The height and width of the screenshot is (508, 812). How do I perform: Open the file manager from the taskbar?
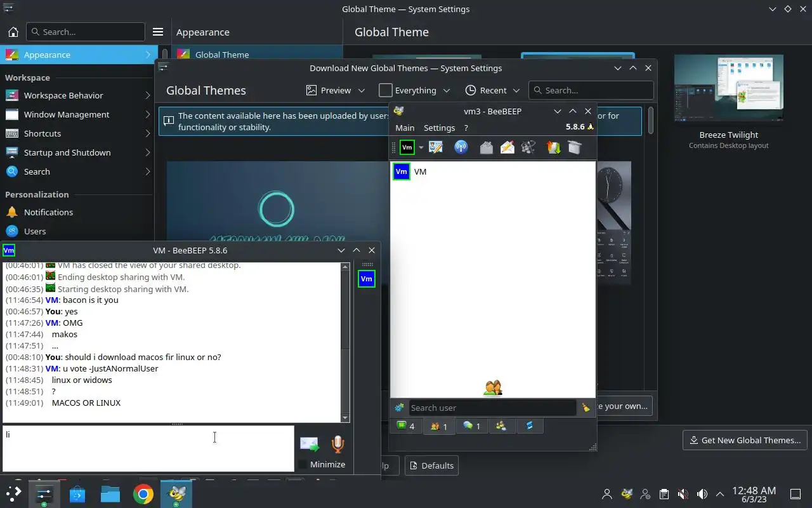pyautogui.click(x=110, y=493)
